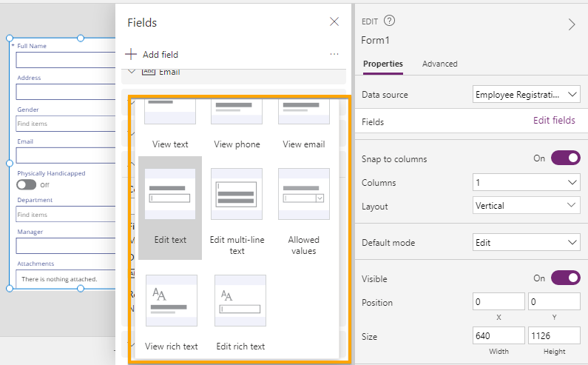Viewport: 588px width, 365px height.
Task: Open the Default mode dropdown
Action: coord(526,243)
